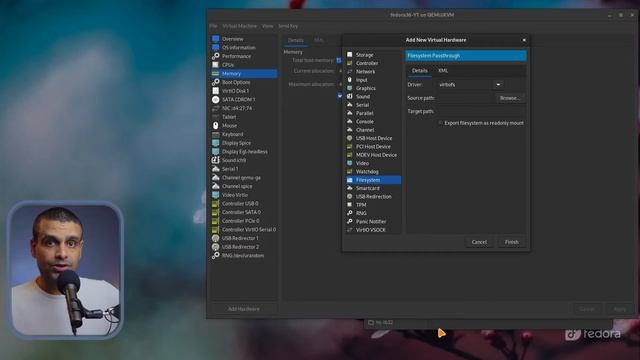Viewport: 640px width, 360px height.
Task: Click the Browse button for source path
Action: (x=510, y=98)
